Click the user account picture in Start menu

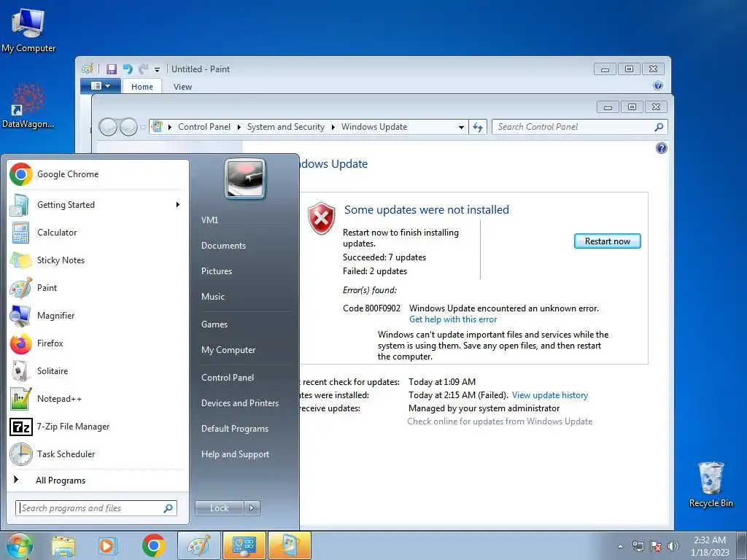click(245, 179)
